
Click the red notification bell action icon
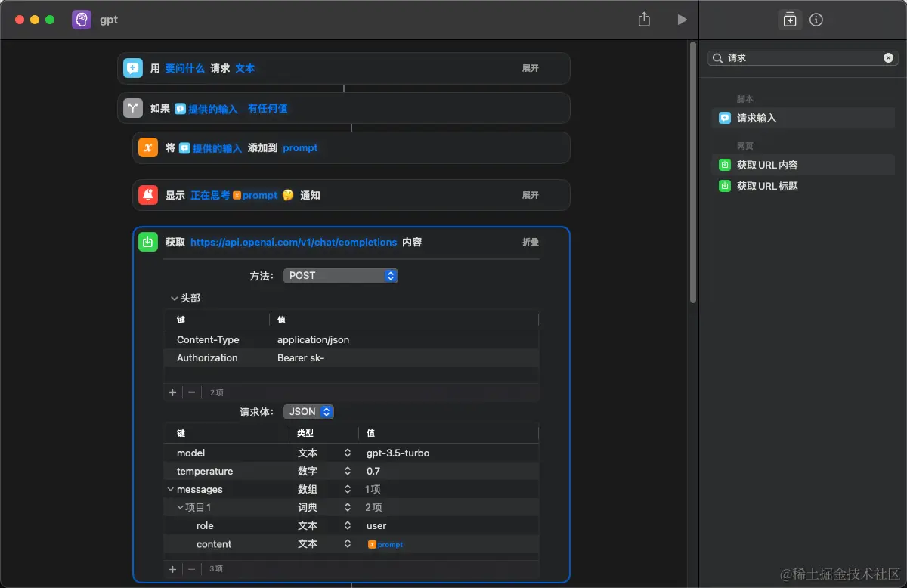148,195
